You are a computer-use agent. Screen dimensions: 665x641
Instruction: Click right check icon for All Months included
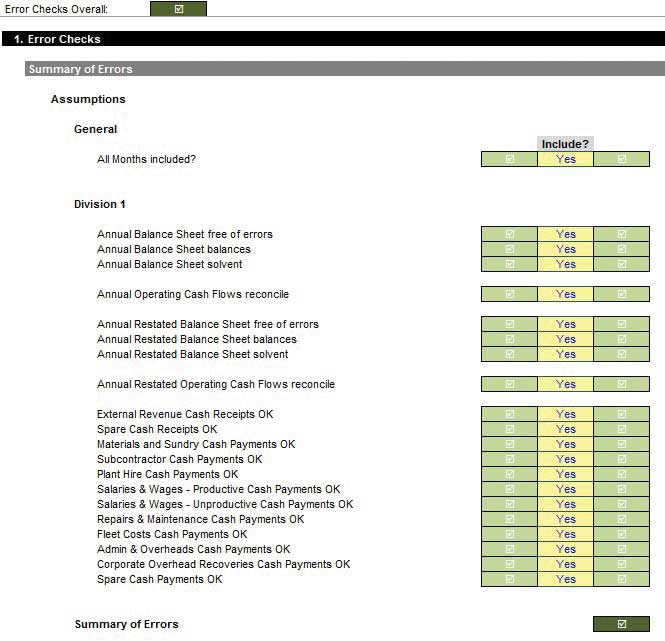(x=621, y=159)
